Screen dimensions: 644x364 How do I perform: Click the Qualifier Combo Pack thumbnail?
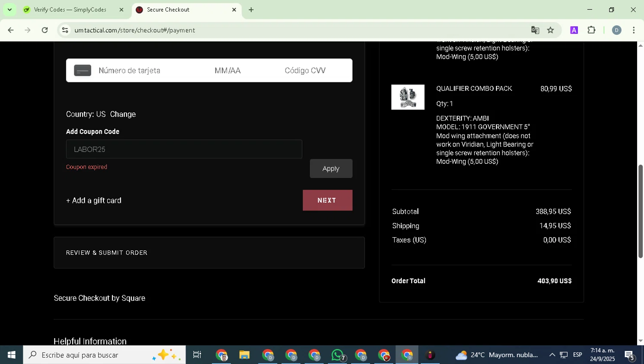tap(408, 97)
